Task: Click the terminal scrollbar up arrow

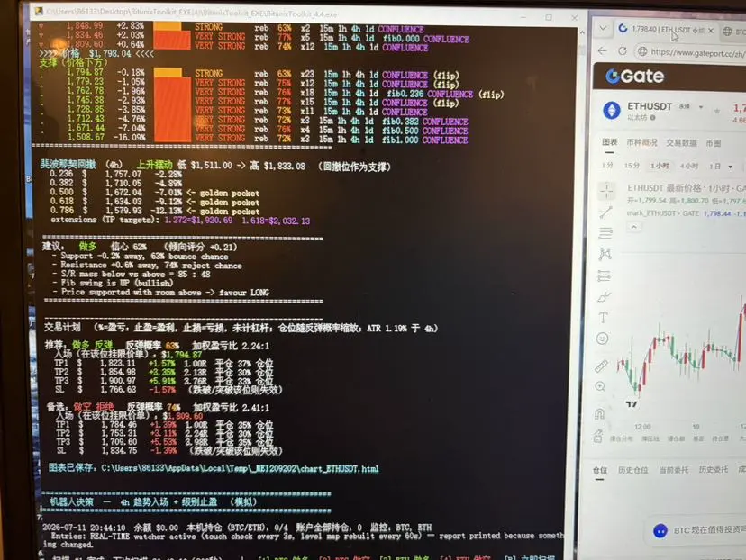Action: coord(582,32)
